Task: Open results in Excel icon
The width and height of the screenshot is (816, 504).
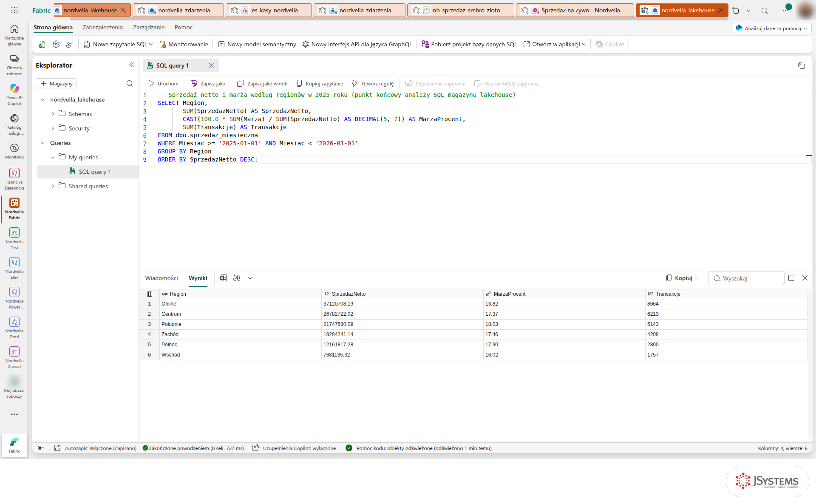Action: 223,278
